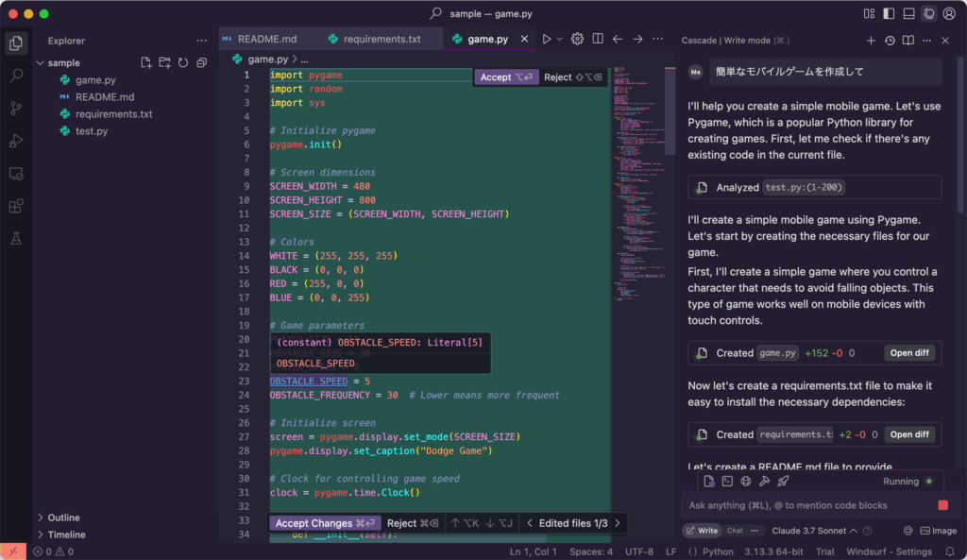
Task: Open Cascade conversation history
Action: (890, 41)
